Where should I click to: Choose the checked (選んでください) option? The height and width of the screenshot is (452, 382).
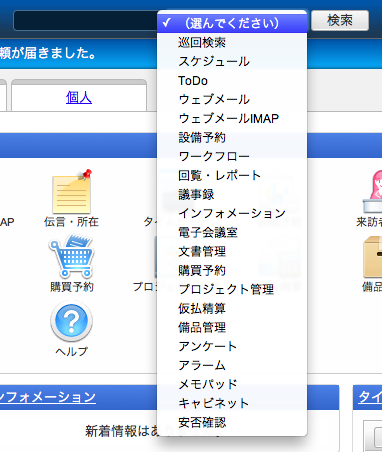click(232, 23)
